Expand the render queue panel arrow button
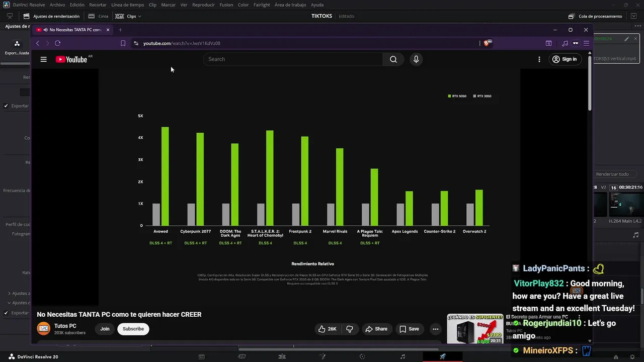Image resolution: width=644 pixels, height=362 pixels. 634,16
